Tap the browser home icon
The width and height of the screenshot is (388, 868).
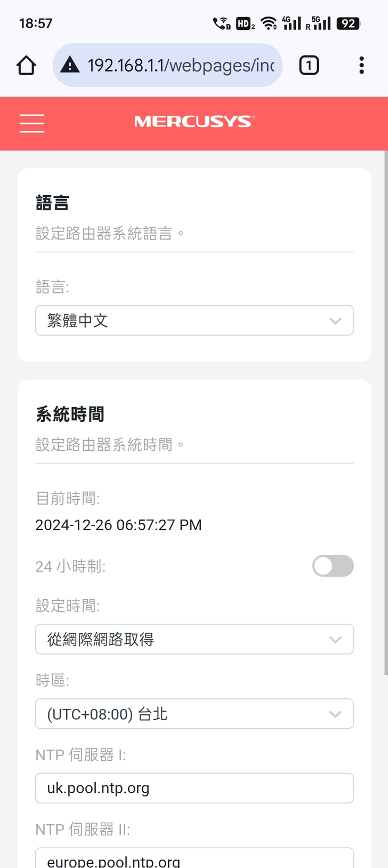(x=26, y=66)
